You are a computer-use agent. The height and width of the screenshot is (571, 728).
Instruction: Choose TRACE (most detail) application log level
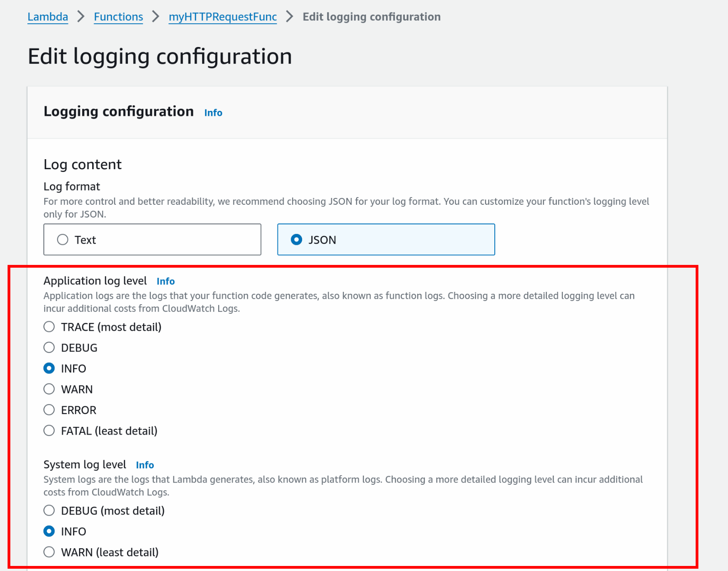(x=49, y=327)
